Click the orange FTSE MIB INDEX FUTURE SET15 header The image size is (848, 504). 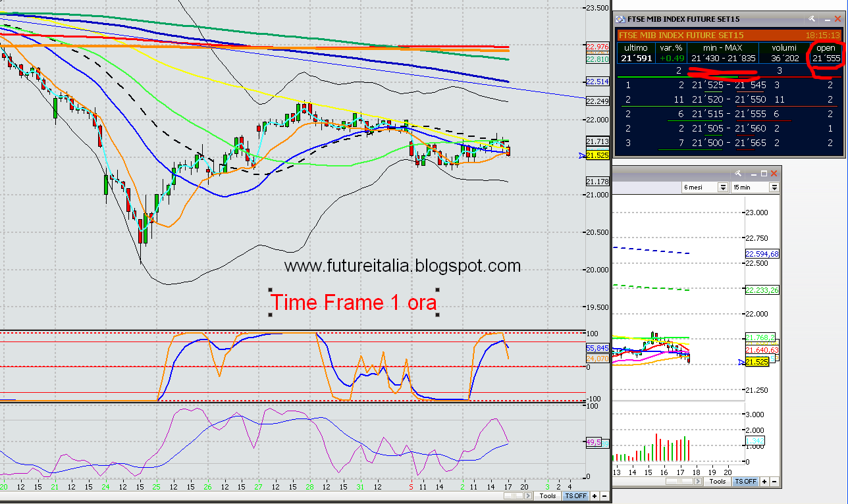pyautogui.click(x=729, y=35)
